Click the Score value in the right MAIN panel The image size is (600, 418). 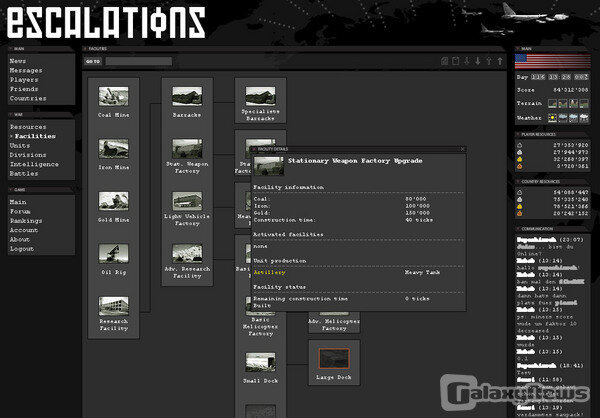click(x=571, y=90)
